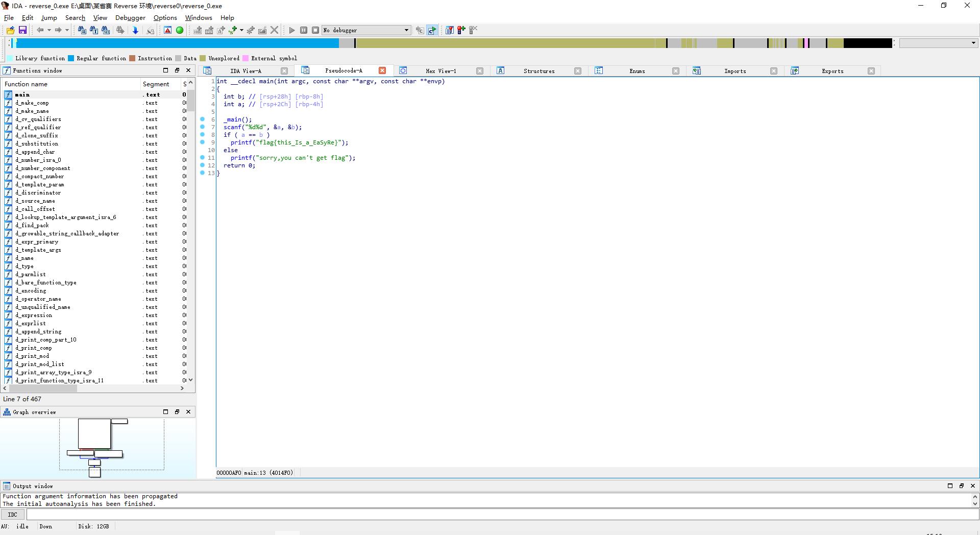Toggle breakpoint dot on line 13 closing brace
Screen dimensions: 980x535
pos(203,173)
